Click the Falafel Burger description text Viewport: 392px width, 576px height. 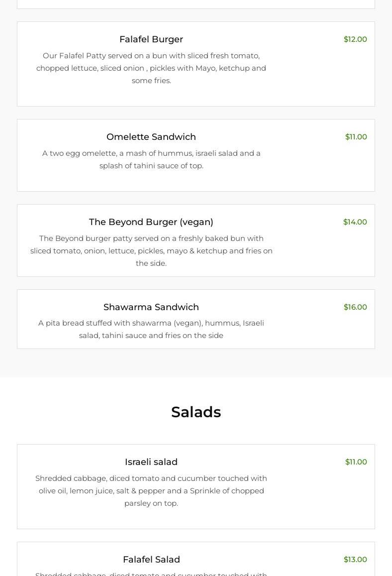click(x=151, y=68)
